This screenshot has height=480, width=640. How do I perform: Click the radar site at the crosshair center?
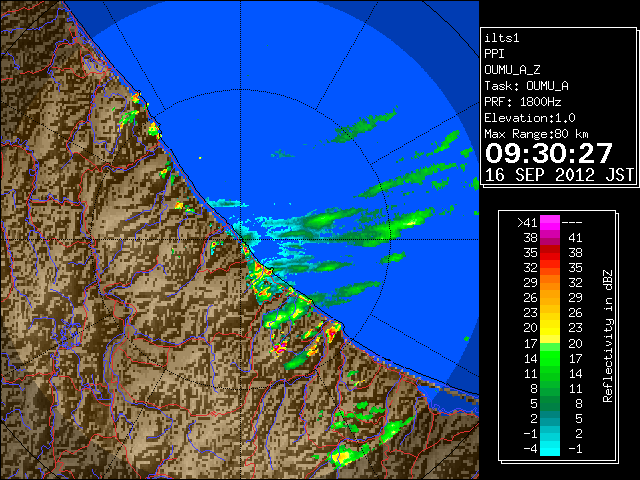tap(241, 240)
